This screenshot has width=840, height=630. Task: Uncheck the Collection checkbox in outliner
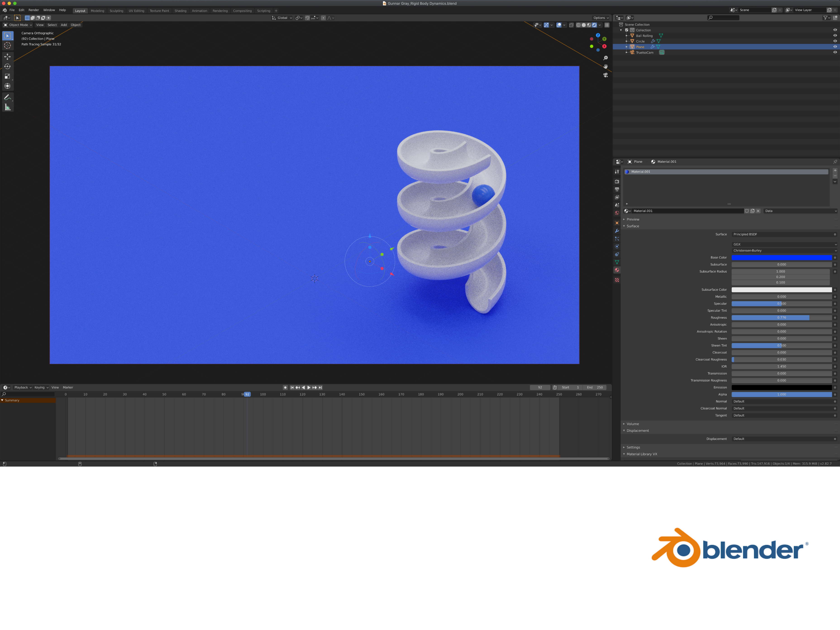pos(627,30)
